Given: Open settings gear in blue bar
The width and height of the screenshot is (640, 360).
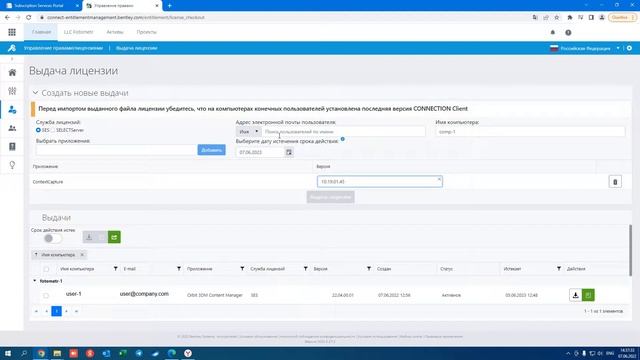Looking at the screenshot, I should point(629,48).
